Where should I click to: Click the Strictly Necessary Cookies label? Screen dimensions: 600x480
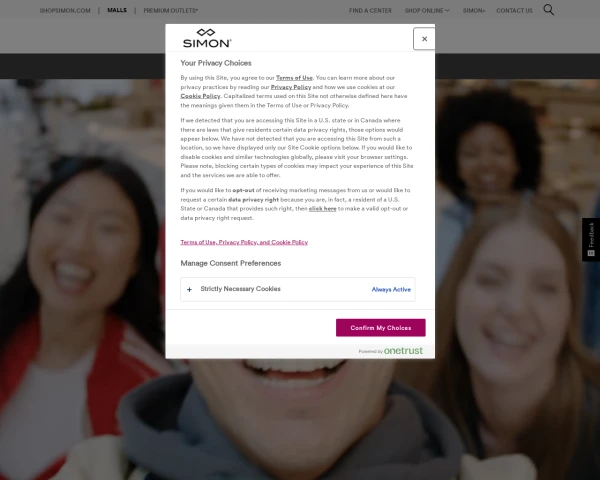click(x=240, y=289)
